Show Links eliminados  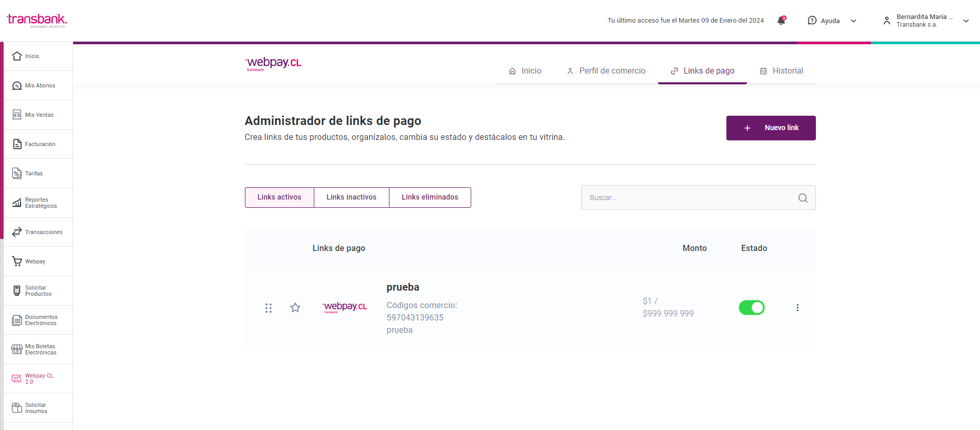430,198
